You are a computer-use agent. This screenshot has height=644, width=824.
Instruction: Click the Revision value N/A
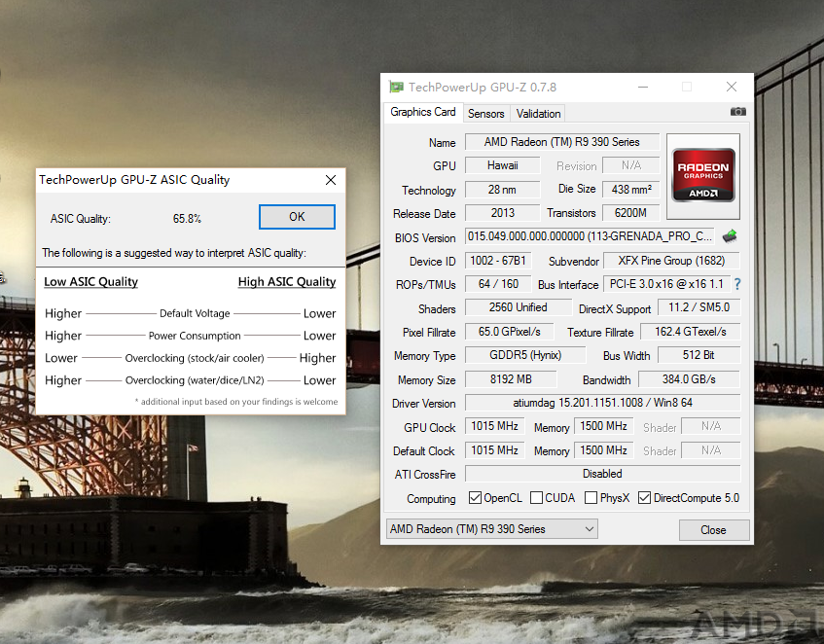(630, 165)
